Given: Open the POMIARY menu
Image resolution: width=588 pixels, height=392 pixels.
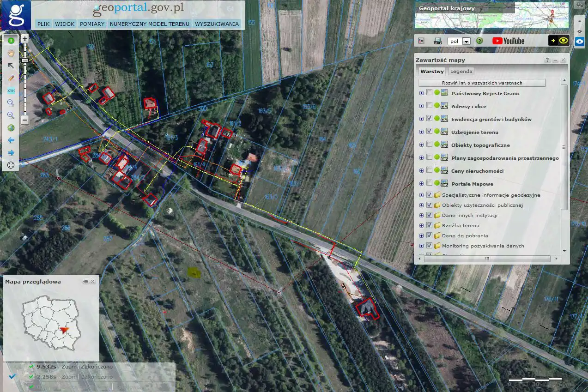Looking at the screenshot, I should click(92, 24).
